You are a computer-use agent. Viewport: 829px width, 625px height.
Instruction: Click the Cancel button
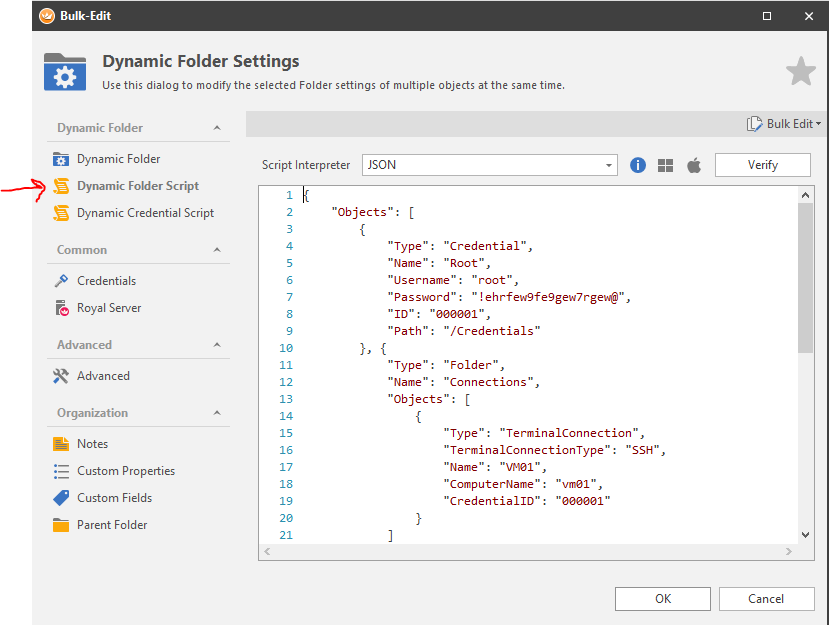766,598
